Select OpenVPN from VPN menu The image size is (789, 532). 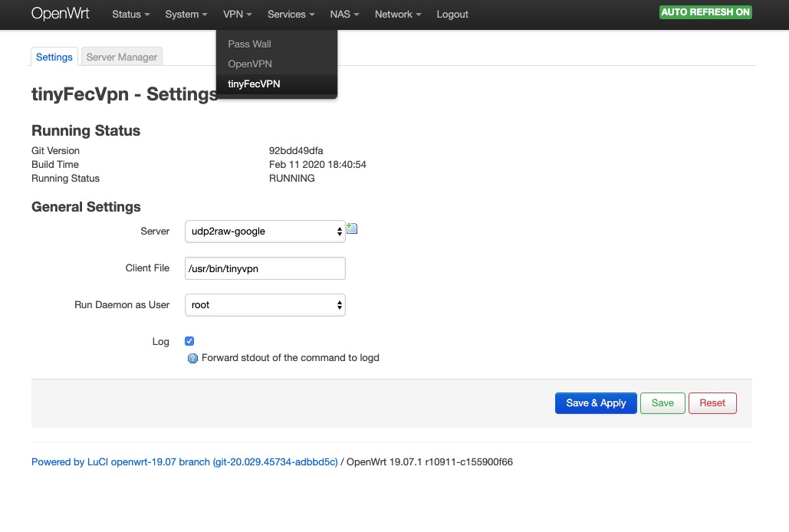pyautogui.click(x=277, y=64)
